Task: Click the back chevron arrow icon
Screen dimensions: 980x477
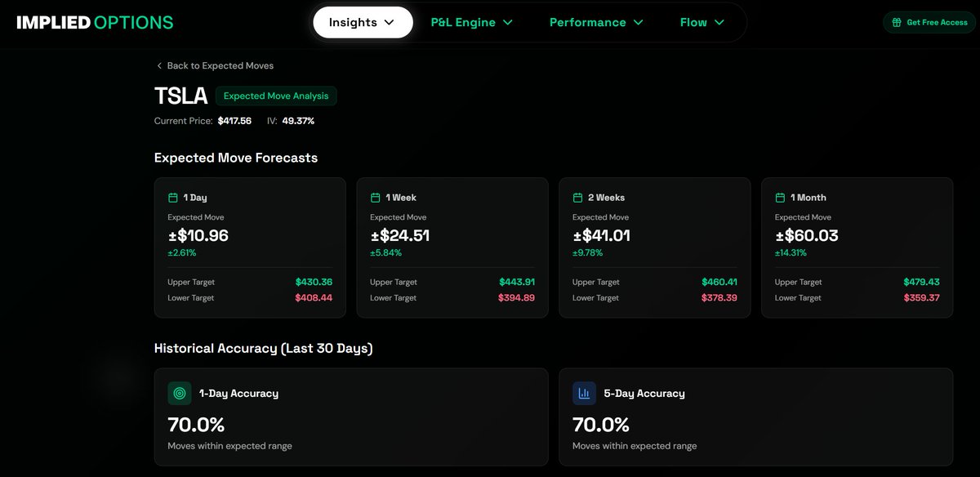Action: click(159, 65)
